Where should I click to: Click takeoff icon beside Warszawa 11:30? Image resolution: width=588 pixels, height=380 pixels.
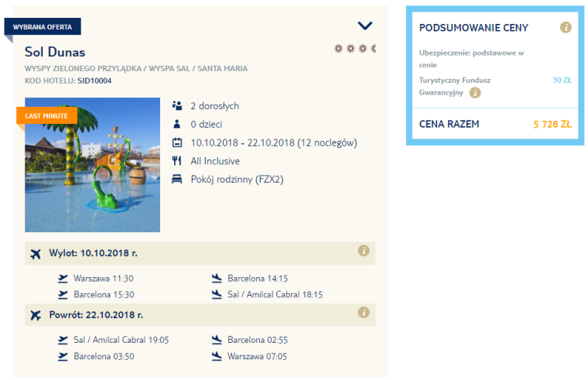63,278
